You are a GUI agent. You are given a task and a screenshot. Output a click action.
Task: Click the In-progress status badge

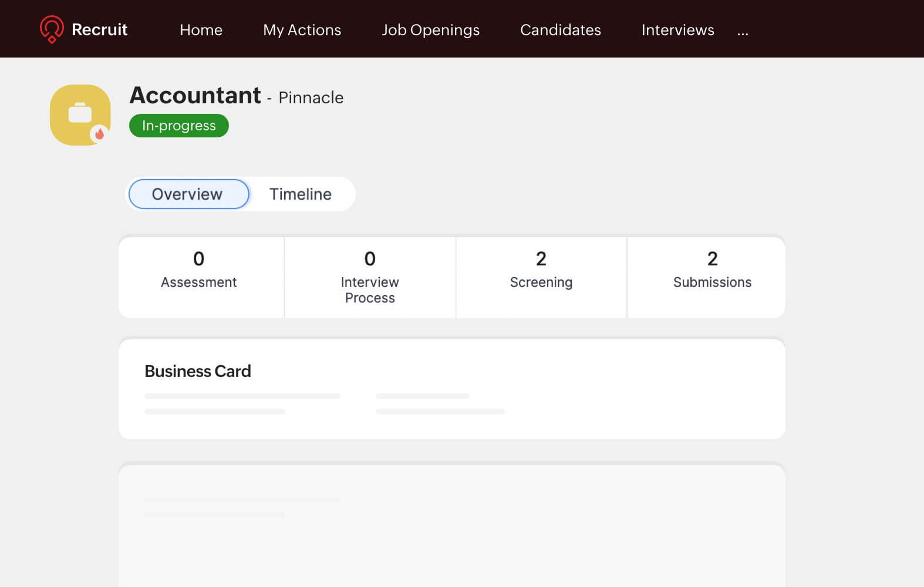178,126
